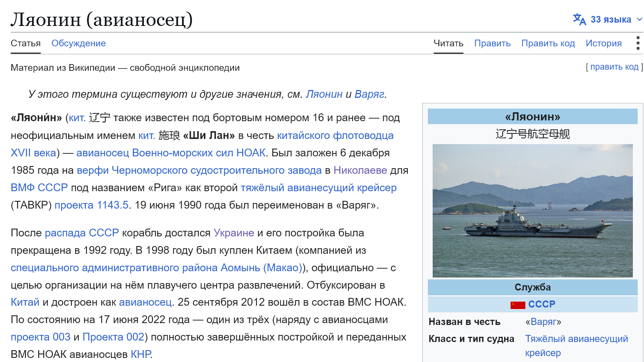Click the USSR flag icon in infobox
The image size is (644, 362).
click(x=518, y=305)
